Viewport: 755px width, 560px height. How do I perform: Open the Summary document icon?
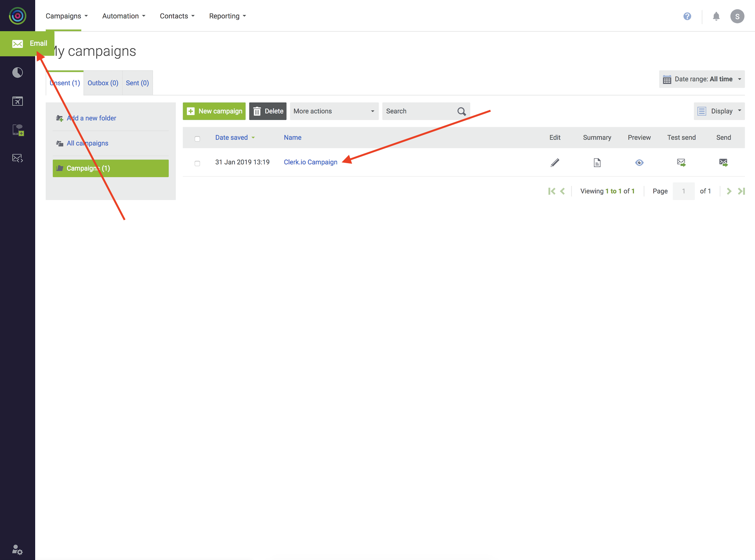(597, 162)
